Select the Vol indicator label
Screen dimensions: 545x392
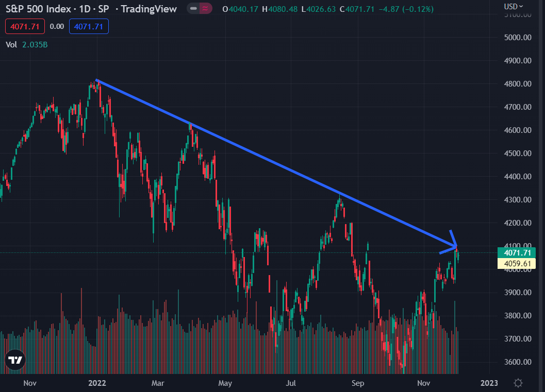click(11, 44)
